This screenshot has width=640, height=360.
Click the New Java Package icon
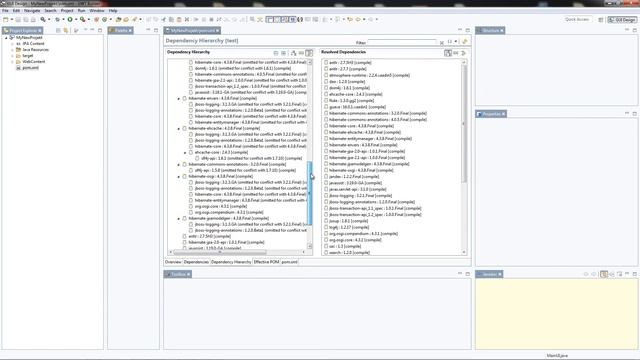pyautogui.click(x=97, y=19)
